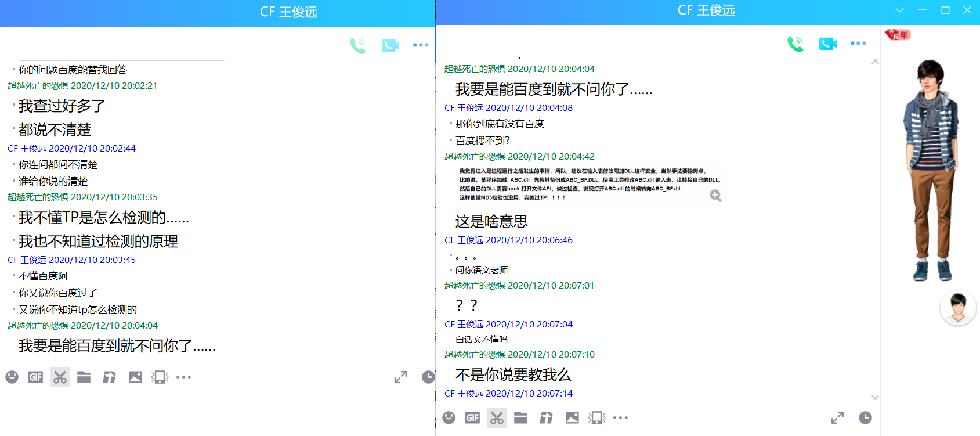Show more toolbar tools in the right chat

click(621, 418)
